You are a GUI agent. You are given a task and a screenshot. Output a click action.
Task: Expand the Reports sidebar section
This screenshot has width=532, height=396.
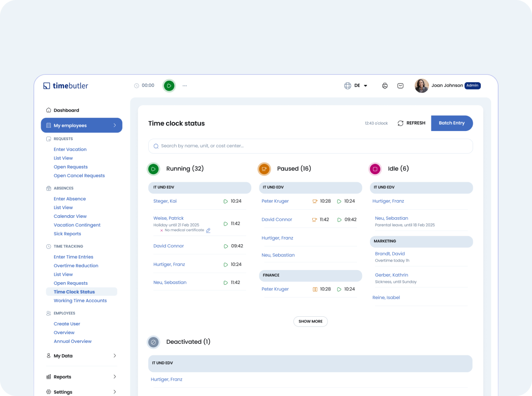81,377
